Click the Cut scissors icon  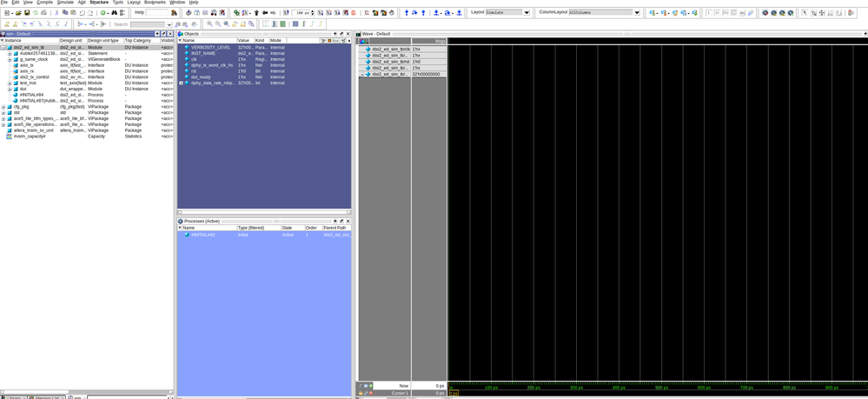57,12
